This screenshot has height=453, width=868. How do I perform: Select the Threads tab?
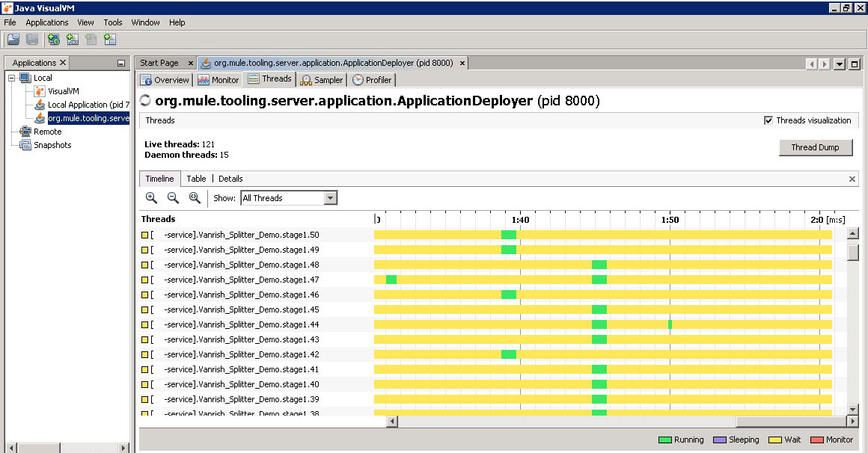pos(269,79)
